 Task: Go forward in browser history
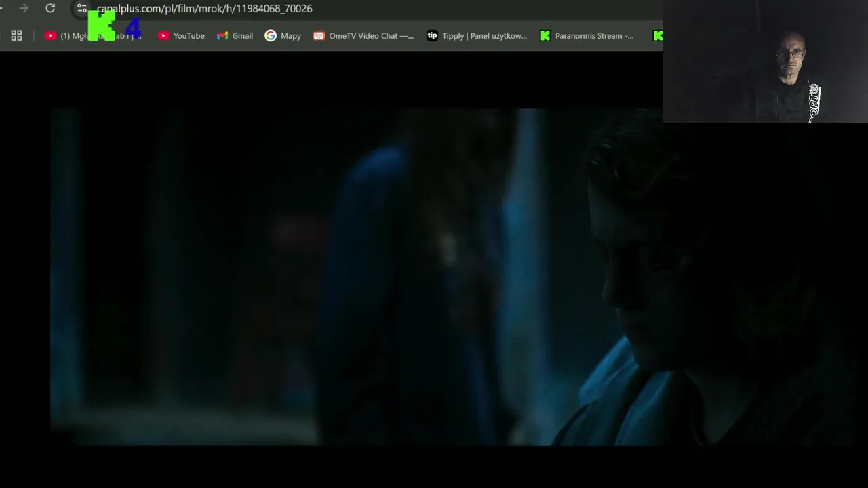24,8
